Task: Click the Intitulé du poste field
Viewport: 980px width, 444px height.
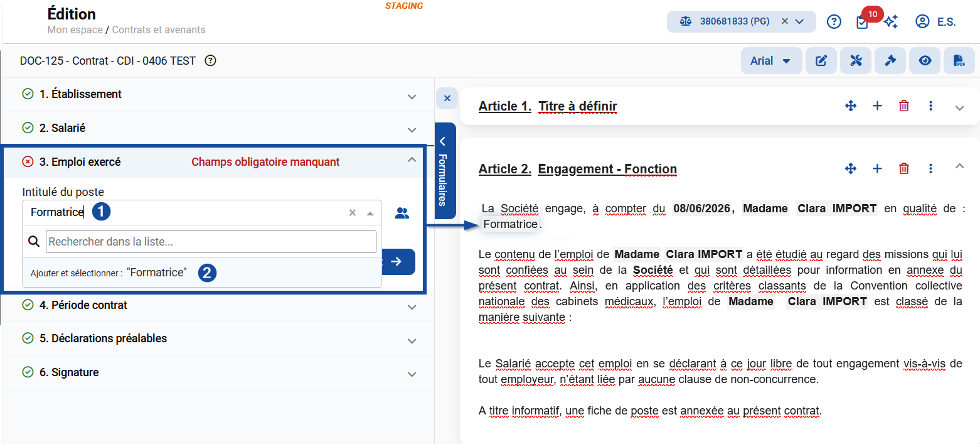Action: pos(202,213)
